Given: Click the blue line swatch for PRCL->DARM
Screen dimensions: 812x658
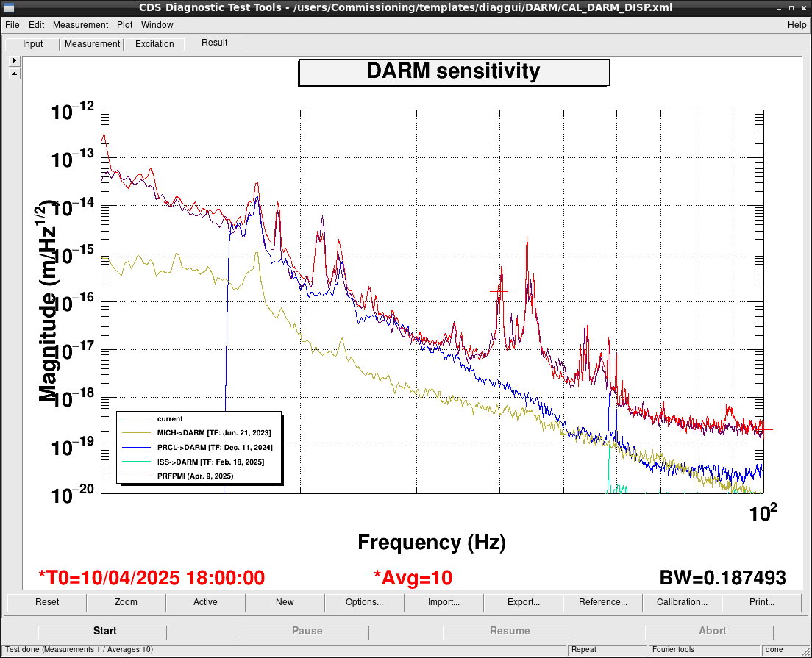Looking at the screenshot, I should click(x=135, y=447).
